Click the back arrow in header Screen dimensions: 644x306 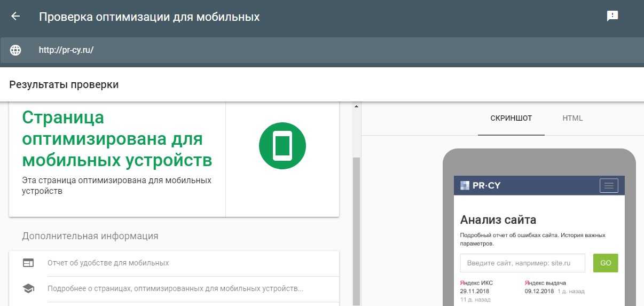tap(15, 17)
